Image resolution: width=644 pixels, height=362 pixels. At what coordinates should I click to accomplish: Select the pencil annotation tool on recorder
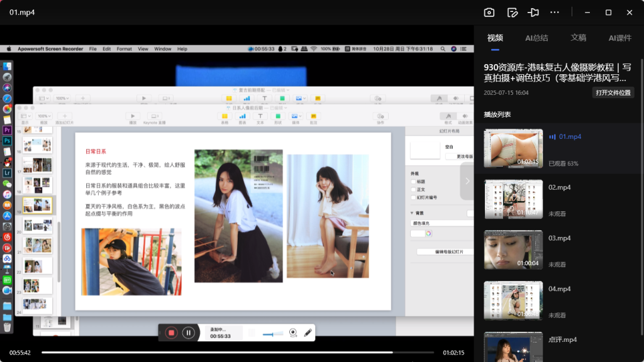(308, 333)
